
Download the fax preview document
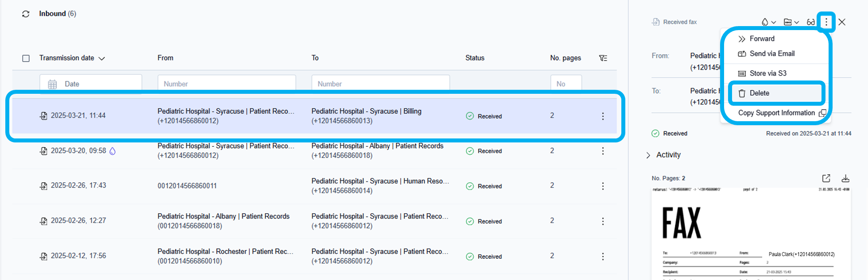point(845,178)
